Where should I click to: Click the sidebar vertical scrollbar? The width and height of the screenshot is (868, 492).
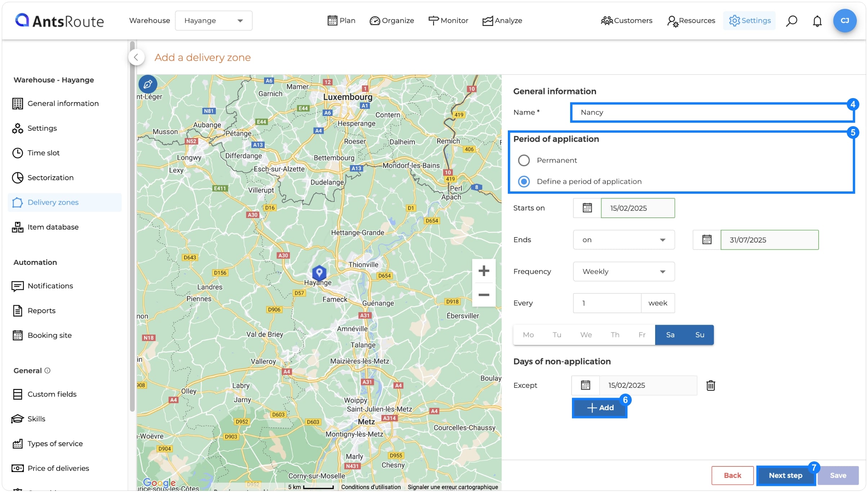pos(132,226)
